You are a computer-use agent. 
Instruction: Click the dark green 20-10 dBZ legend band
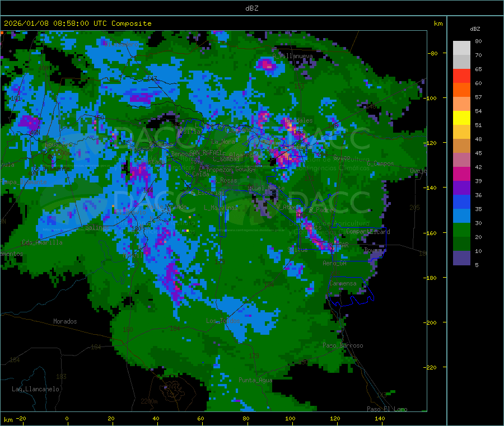coord(461,244)
